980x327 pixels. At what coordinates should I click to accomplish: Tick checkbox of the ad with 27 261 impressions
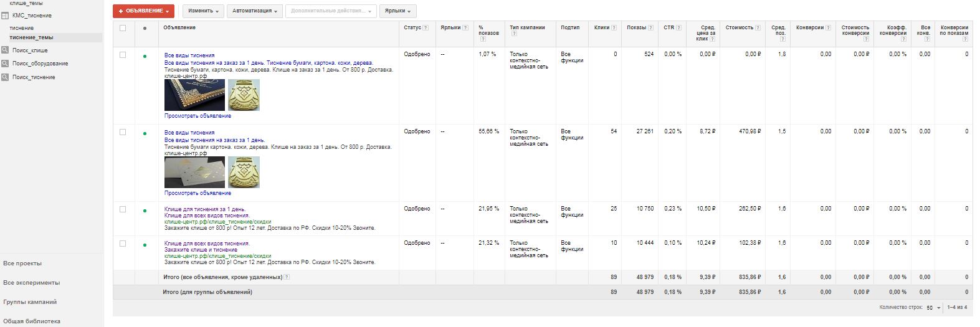pyautogui.click(x=123, y=132)
